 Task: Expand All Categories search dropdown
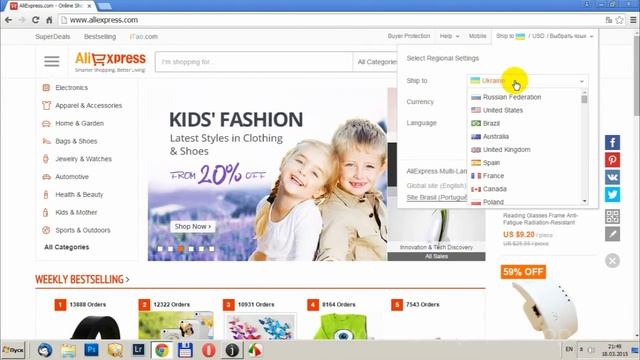(x=377, y=62)
